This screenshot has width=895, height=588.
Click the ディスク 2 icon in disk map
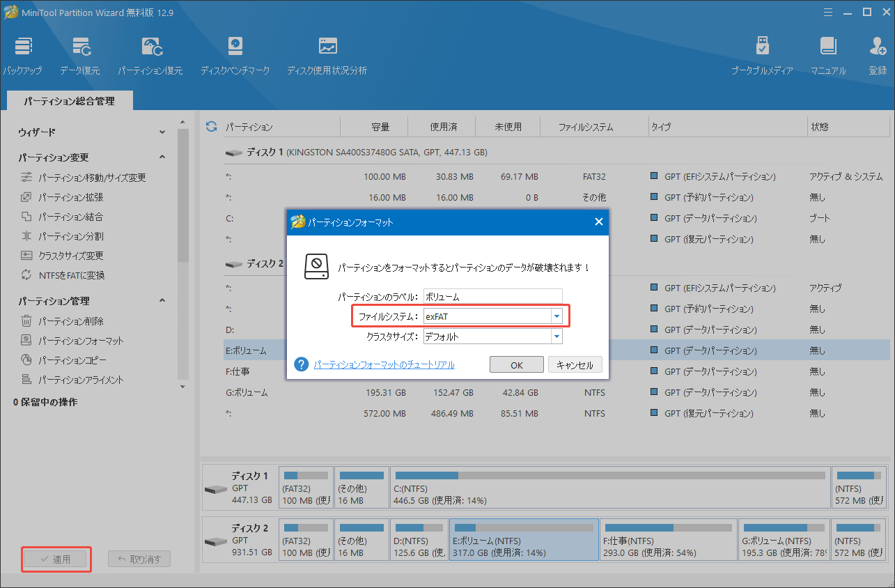tap(216, 541)
